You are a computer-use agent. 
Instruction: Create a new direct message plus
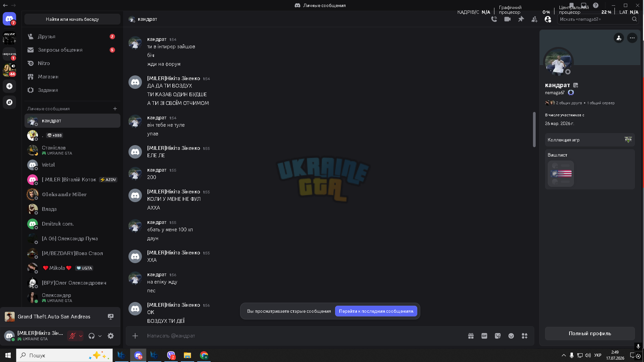pyautogui.click(x=115, y=109)
